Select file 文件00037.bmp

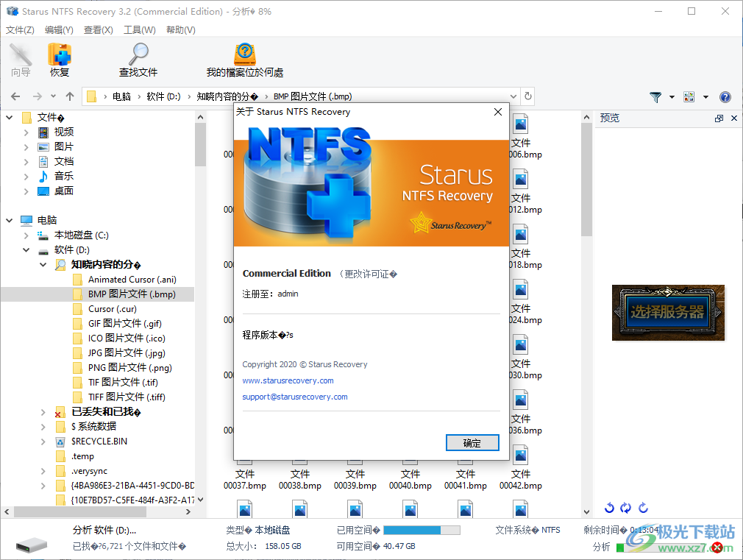(245, 479)
